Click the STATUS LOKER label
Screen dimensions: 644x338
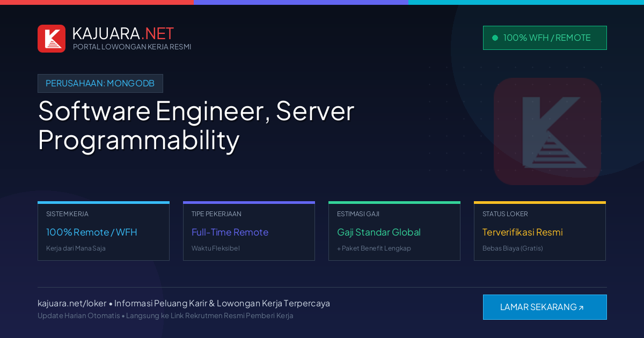pyautogui.click(x=505, y=214)
